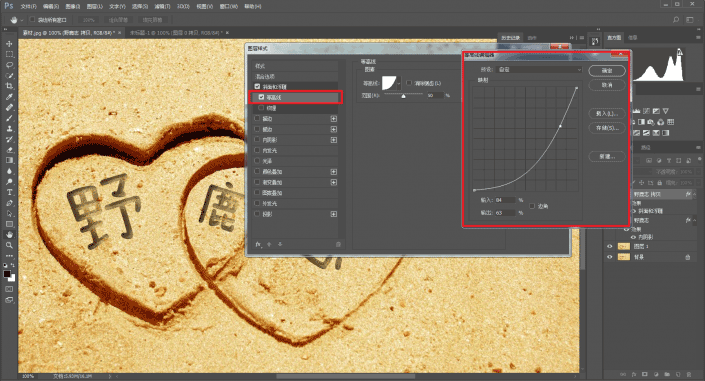Viewport: 705px width, 381px height.
Task: Click 载入(L)... button in contour editor
Action: (x=607, y=113)
